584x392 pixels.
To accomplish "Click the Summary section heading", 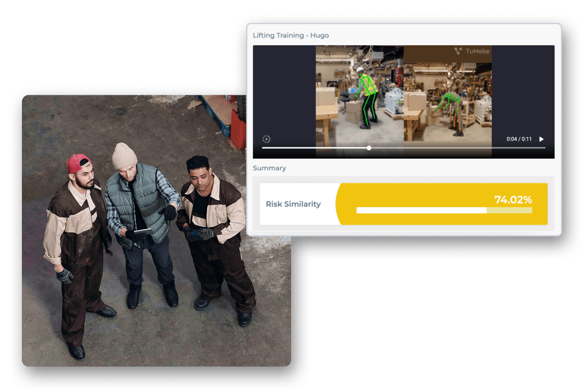I will [270, 168].
